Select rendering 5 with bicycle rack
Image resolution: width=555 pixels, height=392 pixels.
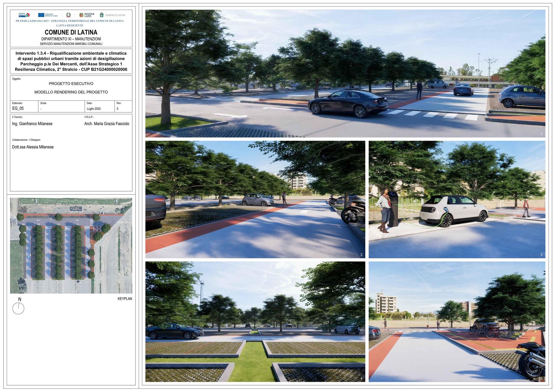[457, 322]
